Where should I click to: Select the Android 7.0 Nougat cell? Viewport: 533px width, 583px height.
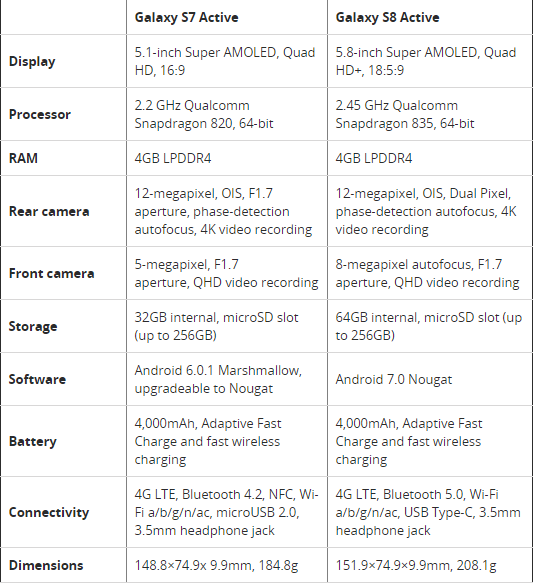click(430, 379)
